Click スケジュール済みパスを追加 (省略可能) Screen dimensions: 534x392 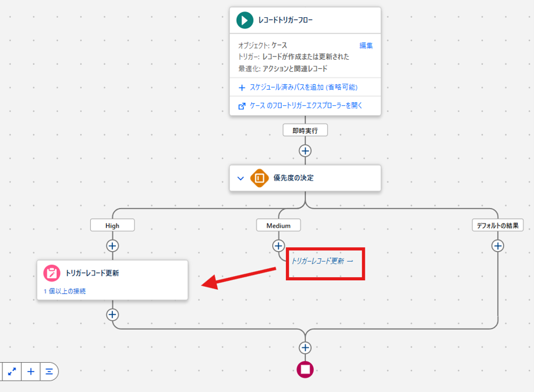click(303, 87)
